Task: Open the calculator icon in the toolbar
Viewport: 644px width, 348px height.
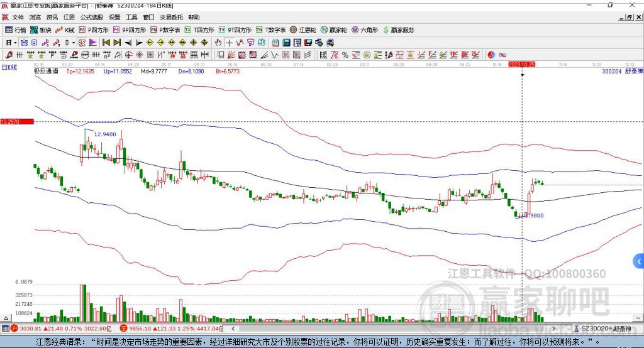Action: pyautogui.click(x=286, y=43)
